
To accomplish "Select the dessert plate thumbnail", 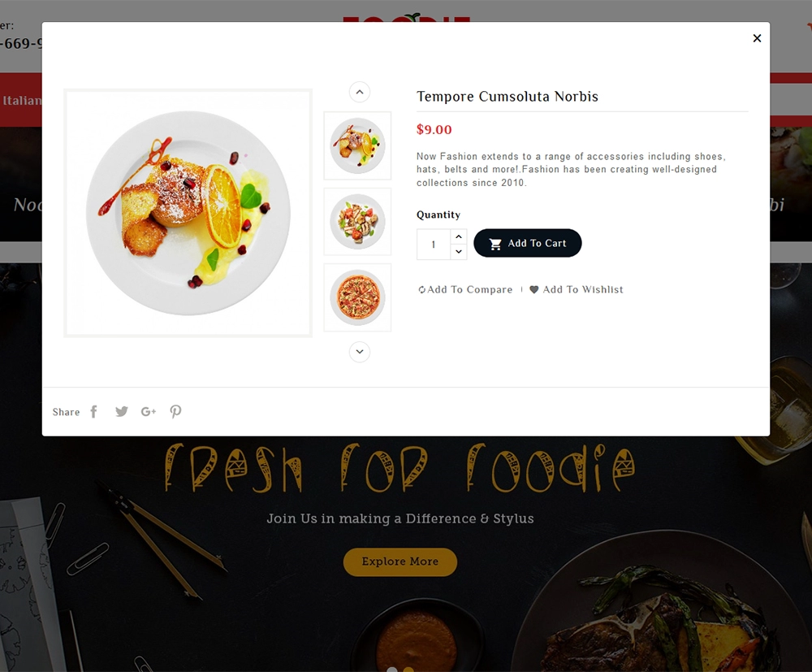I will coord(357,145).
